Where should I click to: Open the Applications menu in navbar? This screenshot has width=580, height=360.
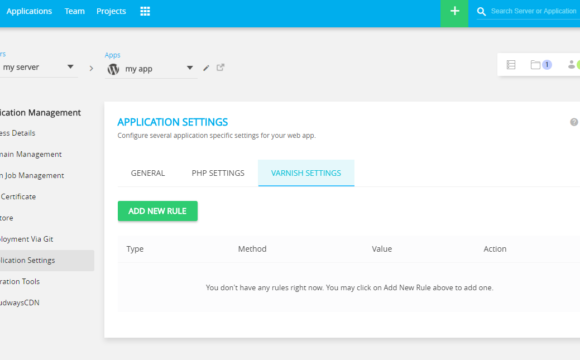click(x=29, y=11)
